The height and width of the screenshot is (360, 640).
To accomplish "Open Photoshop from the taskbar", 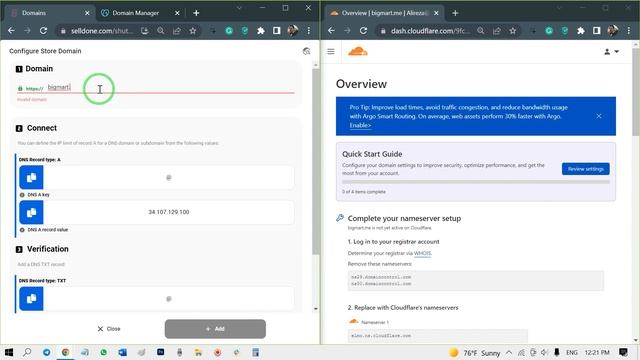I will tap(160, 352).
